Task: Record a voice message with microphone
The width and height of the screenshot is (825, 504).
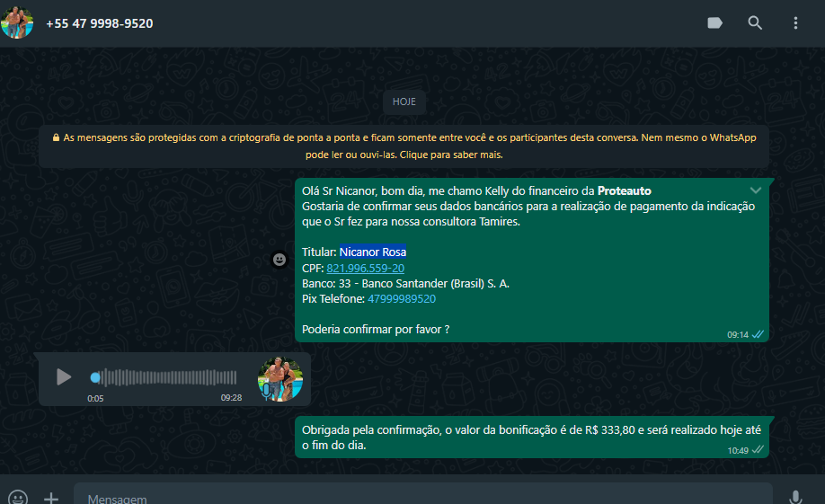Action: (x=795, y=498)
